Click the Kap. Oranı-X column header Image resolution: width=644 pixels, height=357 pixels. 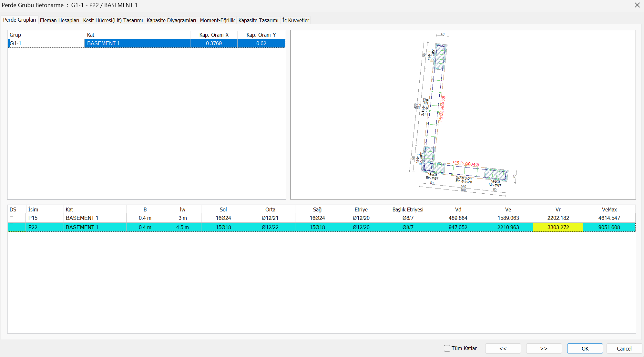click(x=214, y=35)
